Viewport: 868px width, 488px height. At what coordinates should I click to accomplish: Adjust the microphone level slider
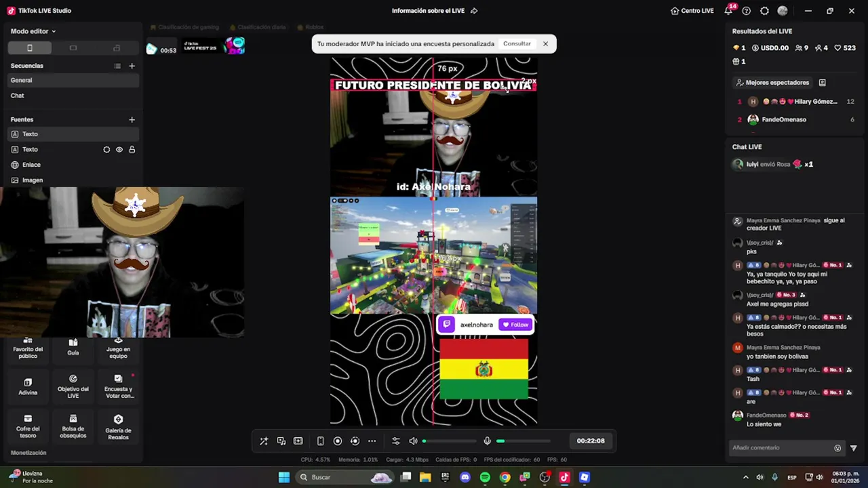pyautogui.click(x=523, y=441)
